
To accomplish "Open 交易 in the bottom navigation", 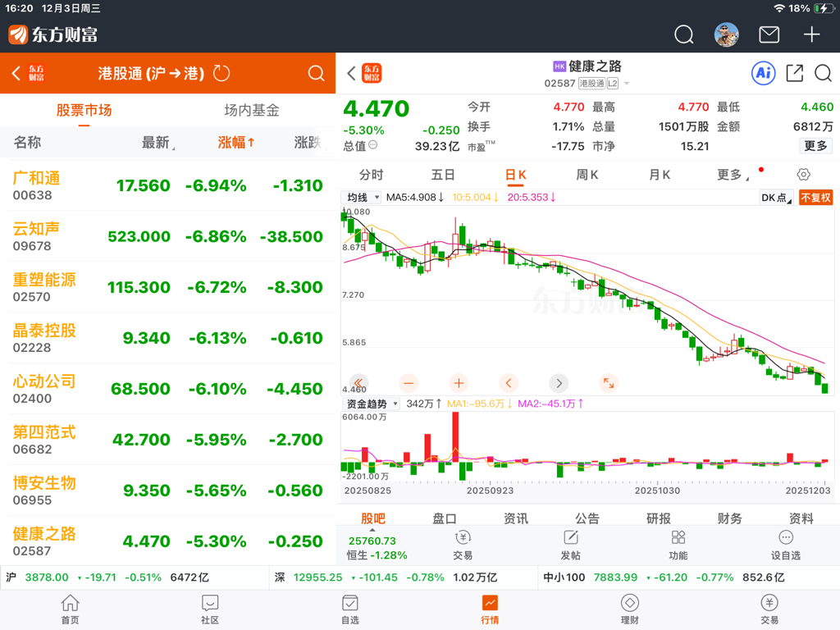I will pyautogui.click(x=769, y=609).
